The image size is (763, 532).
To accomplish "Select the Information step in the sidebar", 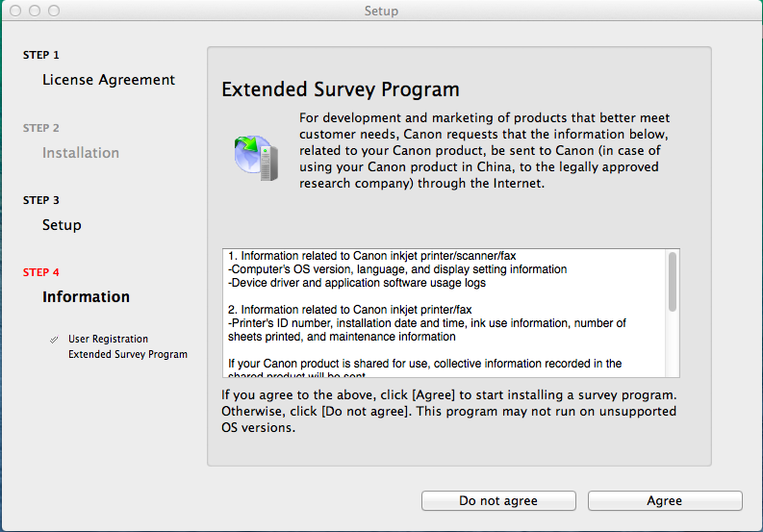I will coord(86,297).
